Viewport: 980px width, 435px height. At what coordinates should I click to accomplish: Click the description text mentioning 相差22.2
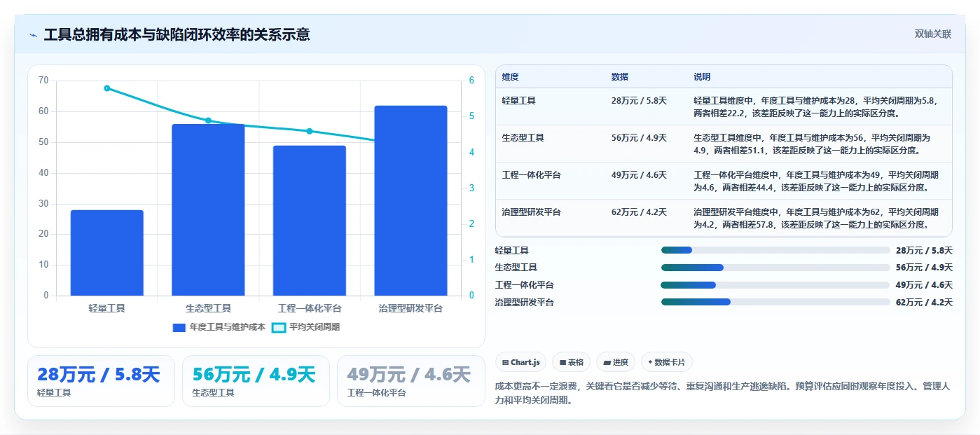(816, 106)
